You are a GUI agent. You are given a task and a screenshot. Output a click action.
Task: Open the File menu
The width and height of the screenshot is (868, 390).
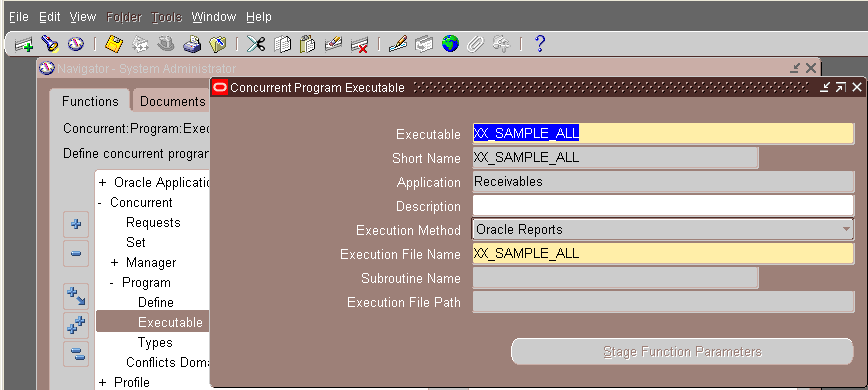(19, 17)
